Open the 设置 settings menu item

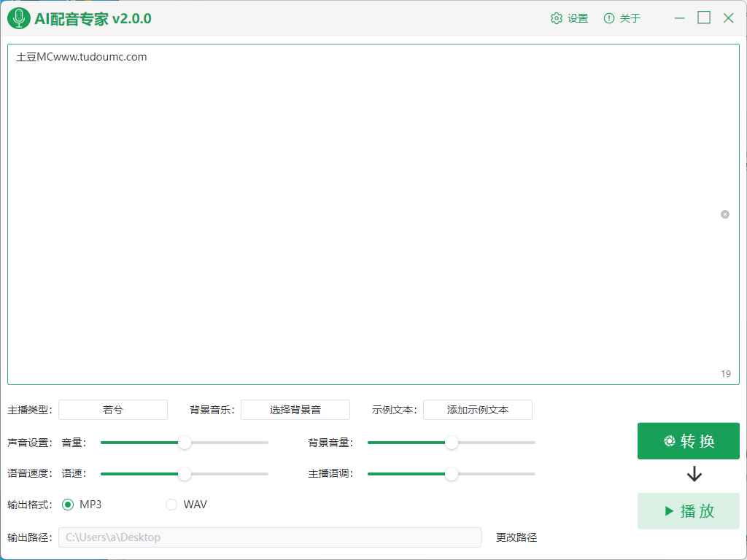click(569, 17)
